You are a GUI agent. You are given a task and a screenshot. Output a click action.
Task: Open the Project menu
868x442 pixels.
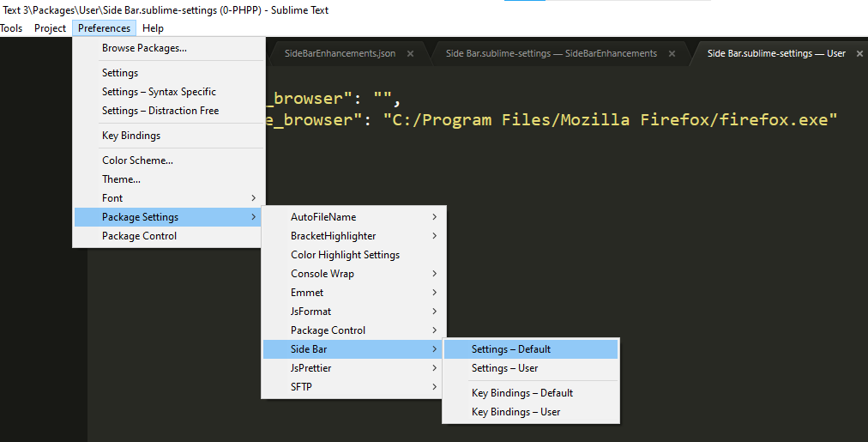click(50, 28)
